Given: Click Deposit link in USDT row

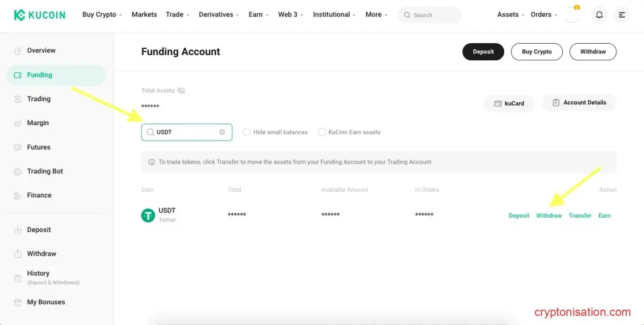Looking at the screenshot, I should [519, 215].
